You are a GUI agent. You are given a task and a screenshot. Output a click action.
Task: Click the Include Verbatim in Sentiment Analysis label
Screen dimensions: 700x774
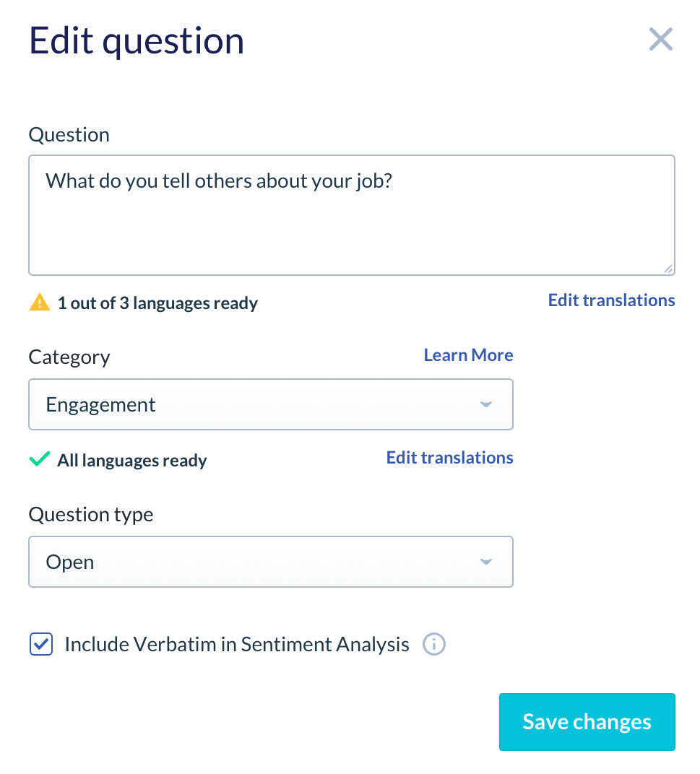point(237,645)
